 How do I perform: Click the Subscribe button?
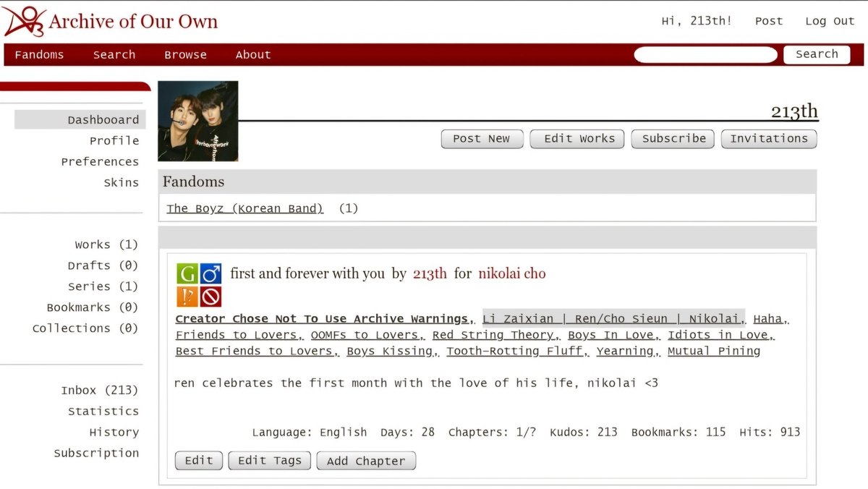tap(673, 139)
